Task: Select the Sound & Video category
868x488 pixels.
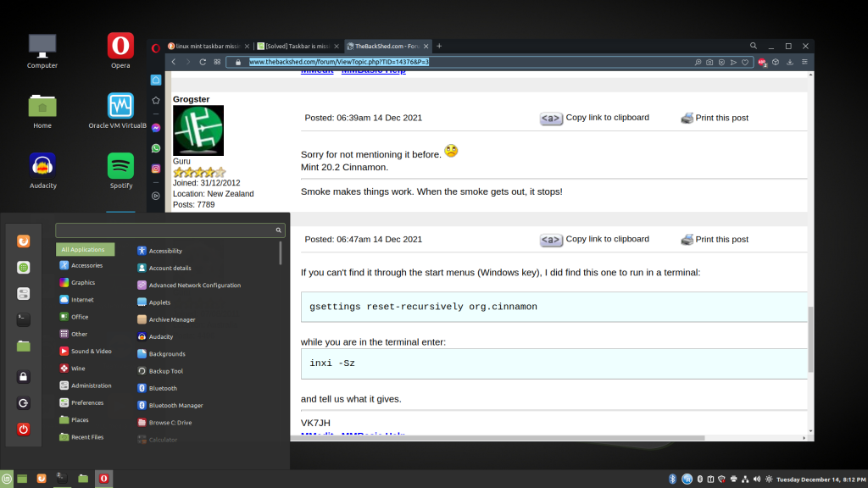Action: click(x=91, y=351)
